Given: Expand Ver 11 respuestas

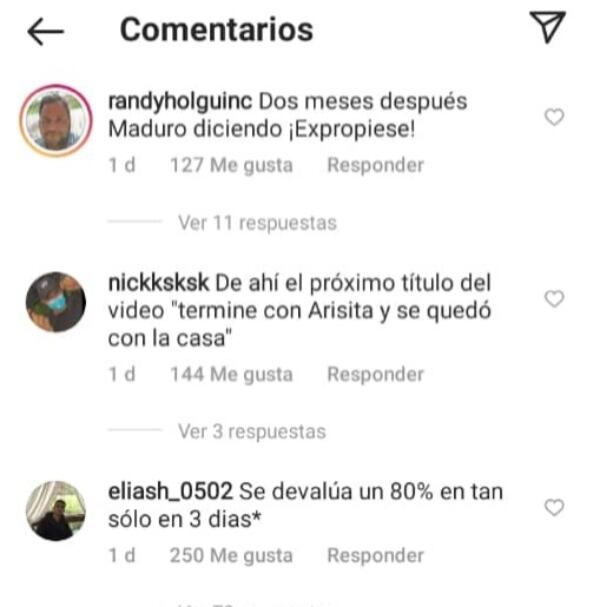Looking at the screenshot, I should coord(257,223).
